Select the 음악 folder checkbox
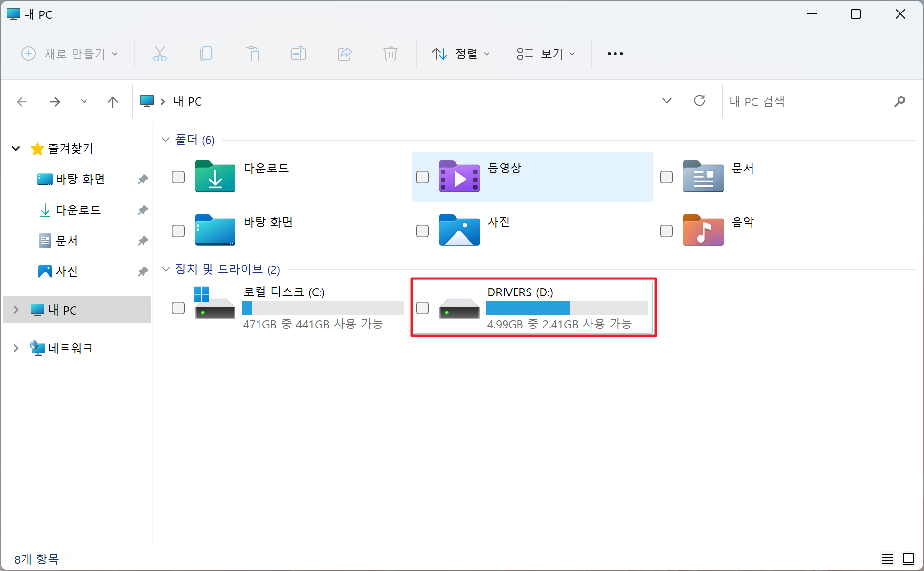 click(666, 231)
